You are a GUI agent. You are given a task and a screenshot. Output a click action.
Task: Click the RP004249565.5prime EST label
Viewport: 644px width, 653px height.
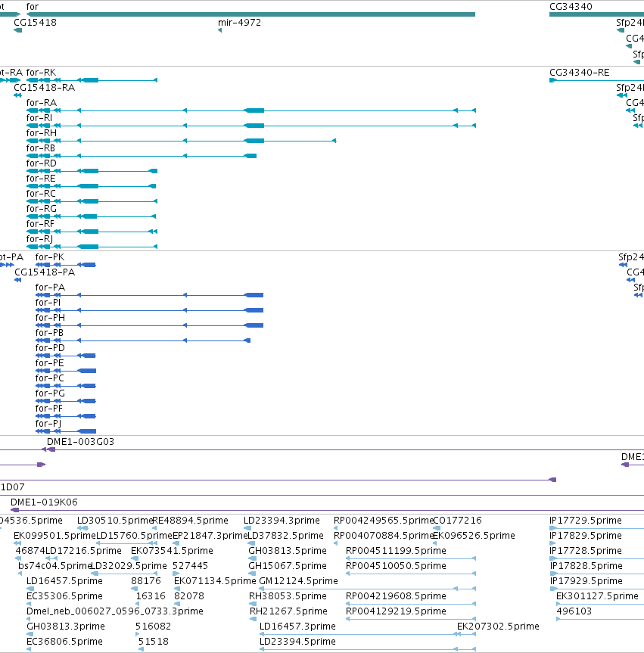tap(384, 521)
